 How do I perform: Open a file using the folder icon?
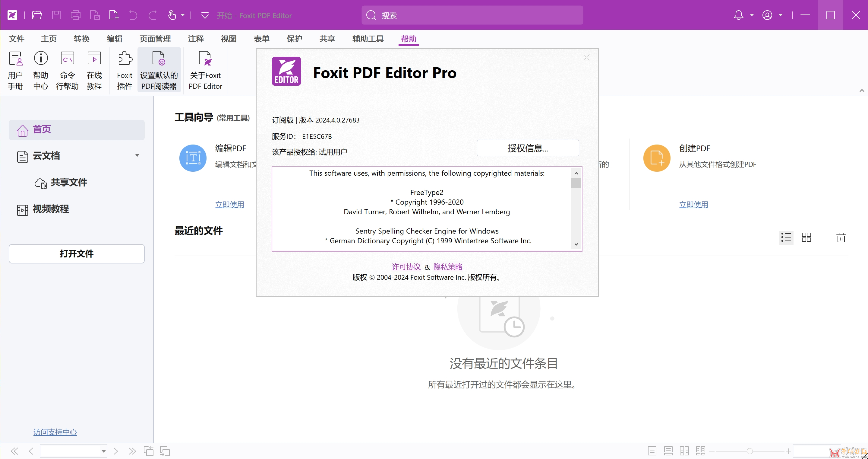point(37,15)
